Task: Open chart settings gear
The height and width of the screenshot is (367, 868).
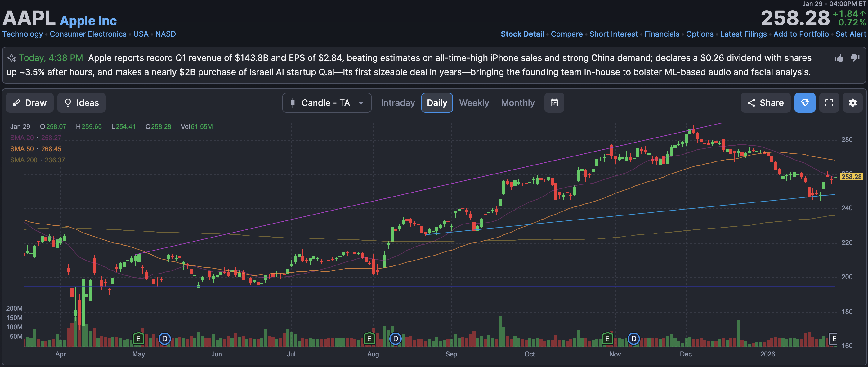Action: tap(852, 103)
